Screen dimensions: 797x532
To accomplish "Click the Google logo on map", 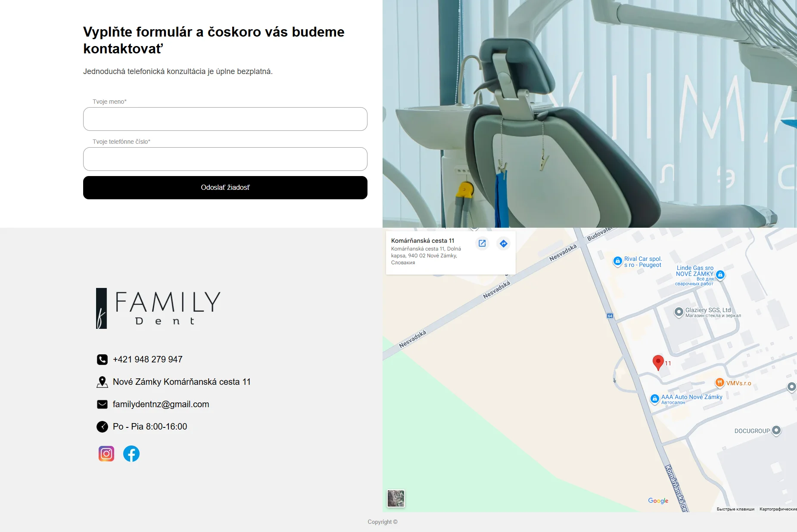I will point(658,501).
